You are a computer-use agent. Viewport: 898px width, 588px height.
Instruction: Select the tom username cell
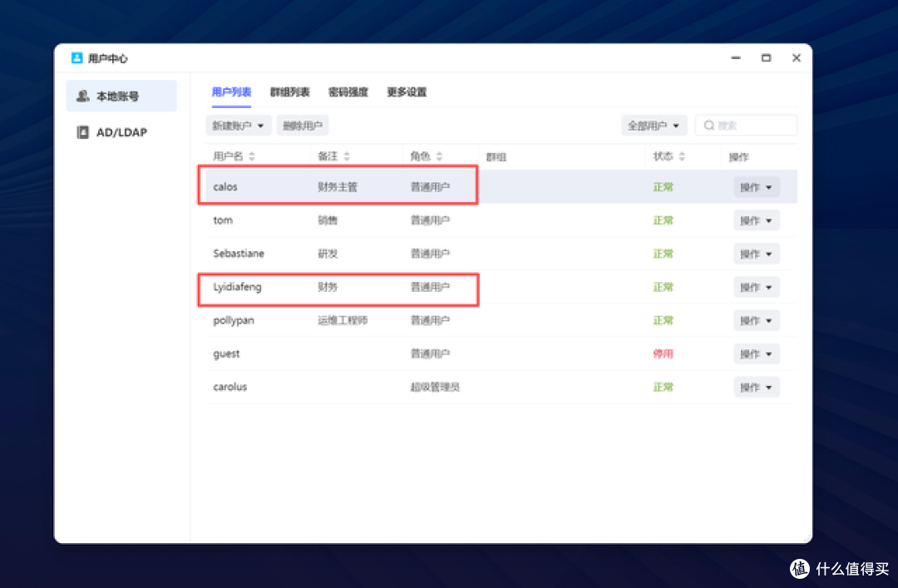point(223,220)
